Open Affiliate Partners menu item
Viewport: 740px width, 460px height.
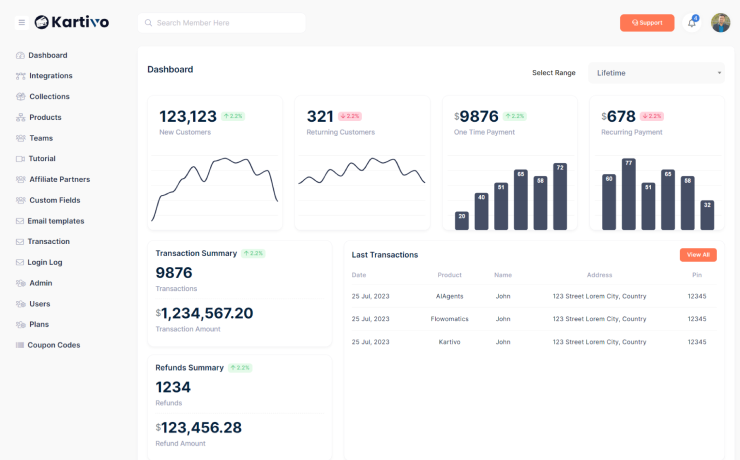pos(59,180)
